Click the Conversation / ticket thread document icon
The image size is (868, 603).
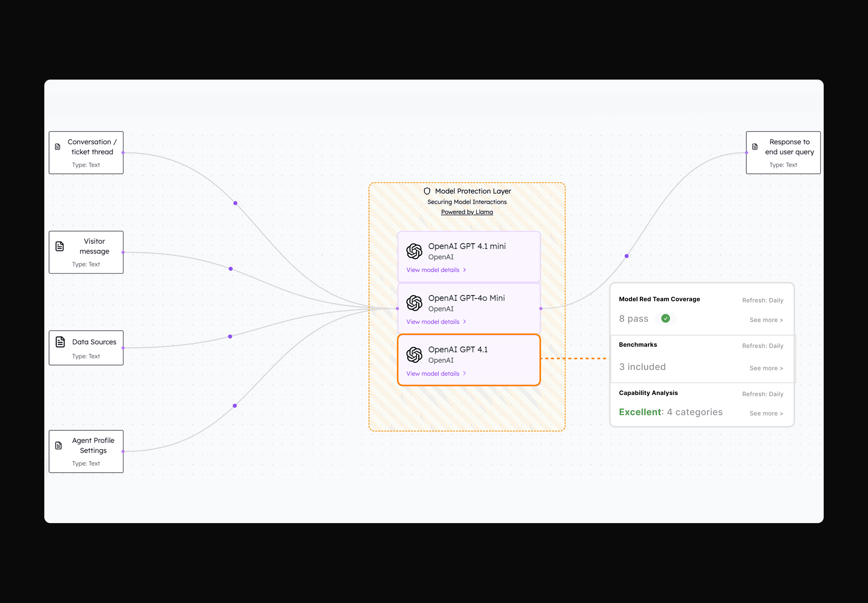[x=57, y=147]
